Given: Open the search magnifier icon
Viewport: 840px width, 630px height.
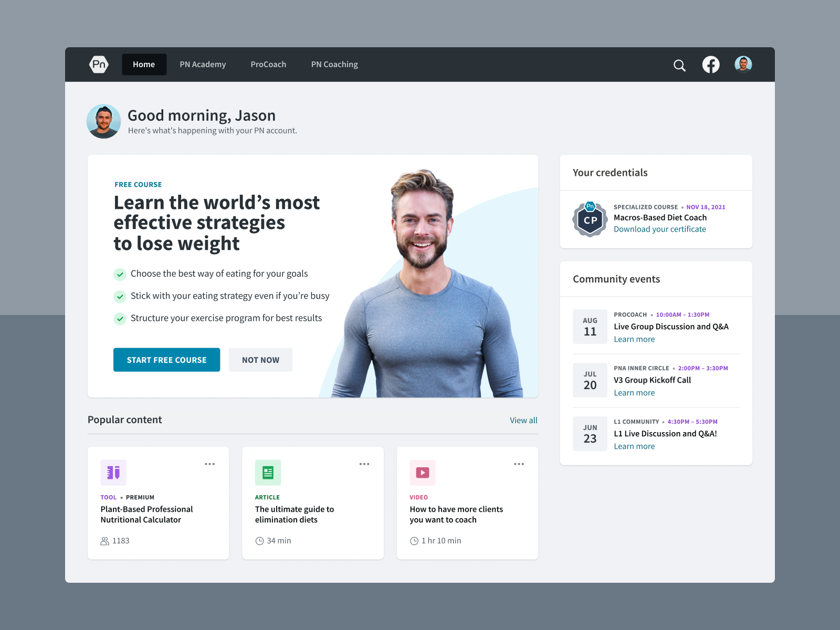Looking at the screenshot, I should click(679, 65).
